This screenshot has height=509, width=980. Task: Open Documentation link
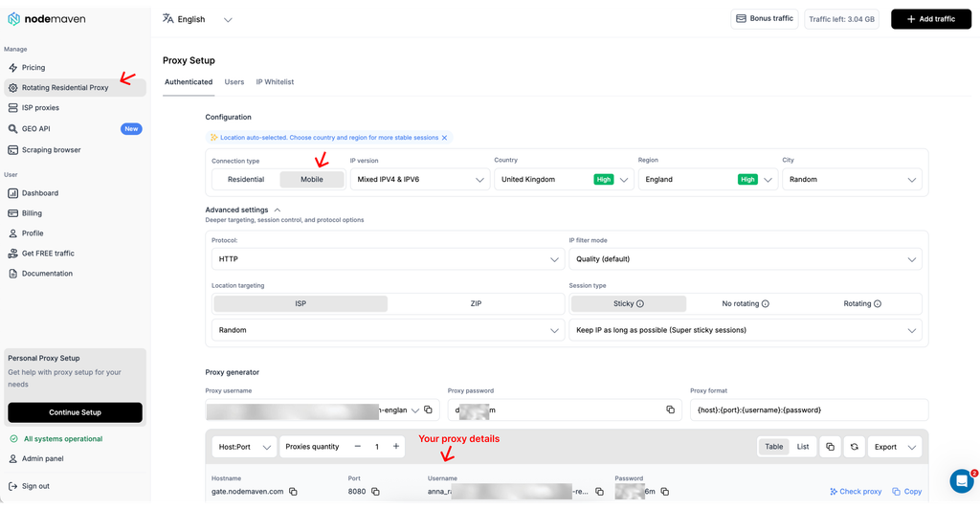(47, 273)
